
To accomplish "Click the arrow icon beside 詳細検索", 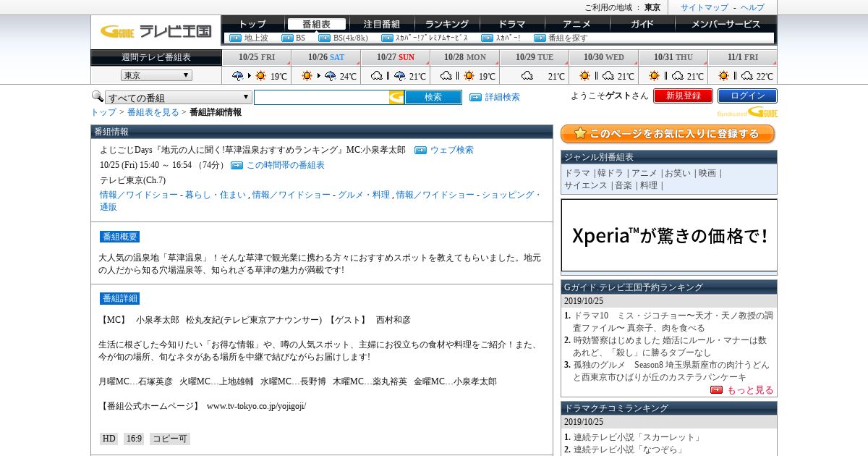I will click(475, 97).
